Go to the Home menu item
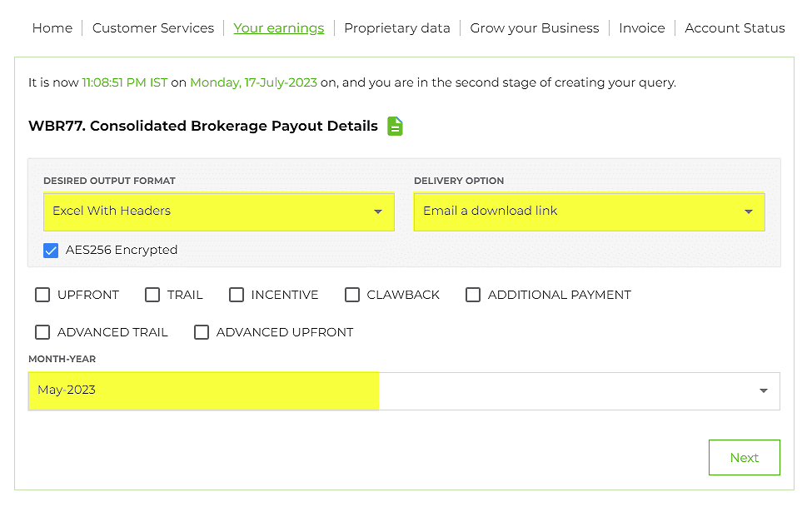 pos(52,28)
